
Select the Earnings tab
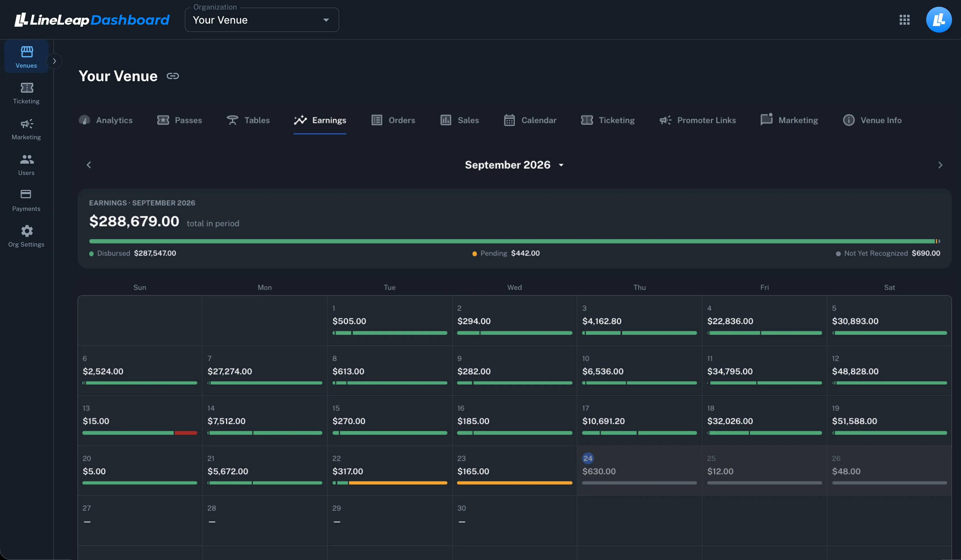(x=320, y=120)
